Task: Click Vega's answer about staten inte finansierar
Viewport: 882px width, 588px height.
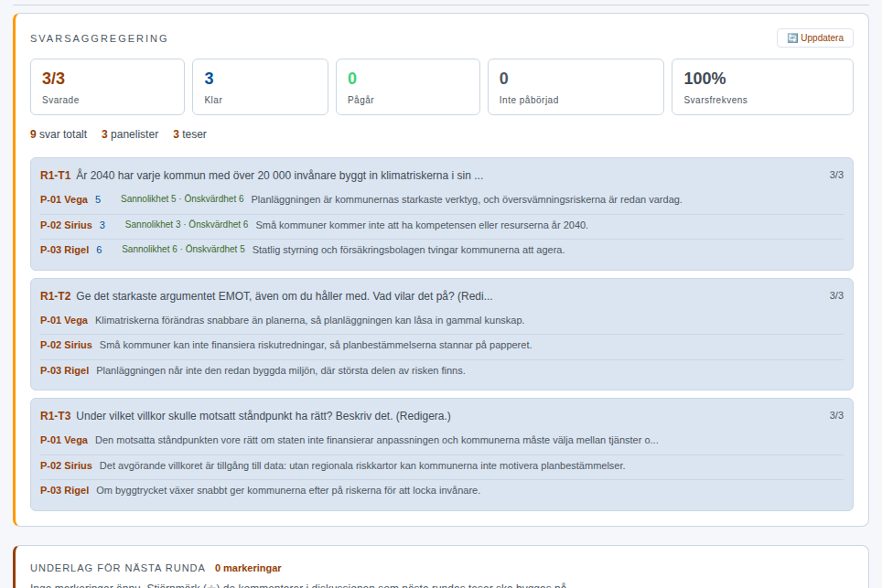Action: click(x=376, y=440)
